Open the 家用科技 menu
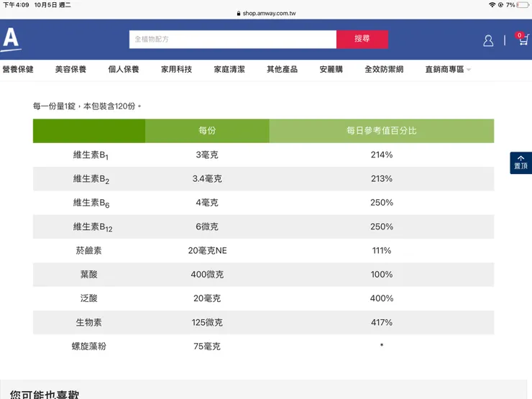 (x=176, y=69)
